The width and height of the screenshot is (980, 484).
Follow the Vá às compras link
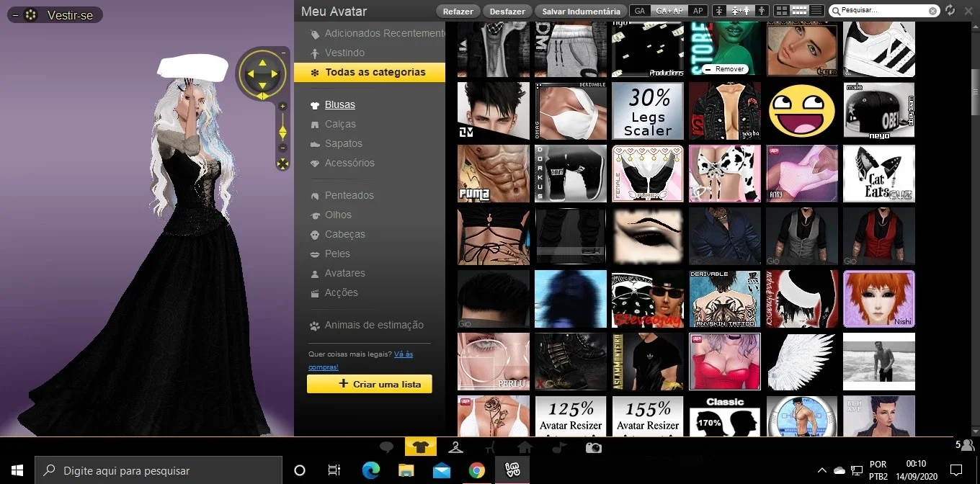(x=360, y=360)
